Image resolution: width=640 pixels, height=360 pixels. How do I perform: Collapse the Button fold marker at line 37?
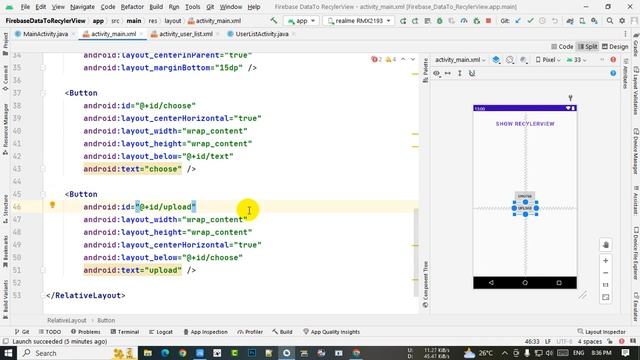pos(43,93)
